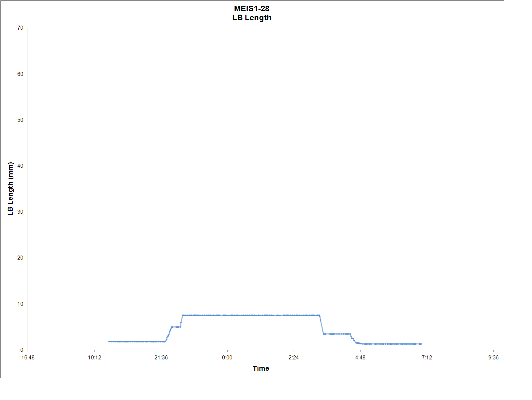Select the "LB Length" subtitle under the title

point(251,18)
